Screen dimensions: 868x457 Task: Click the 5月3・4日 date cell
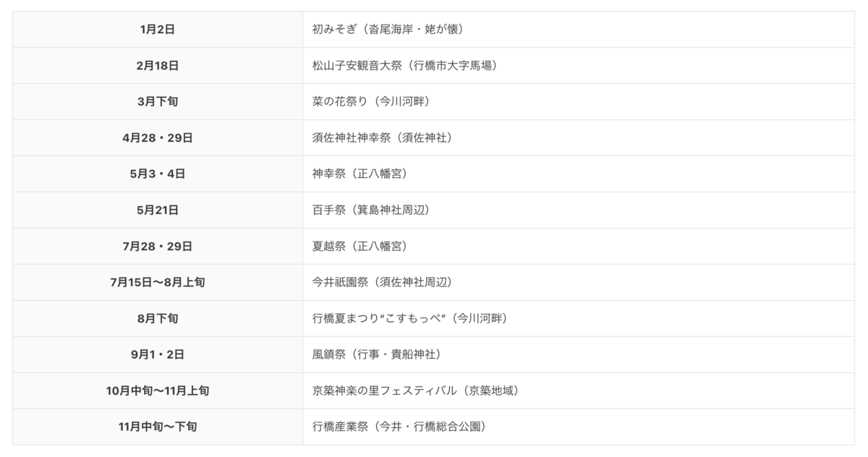coord(158,174)
